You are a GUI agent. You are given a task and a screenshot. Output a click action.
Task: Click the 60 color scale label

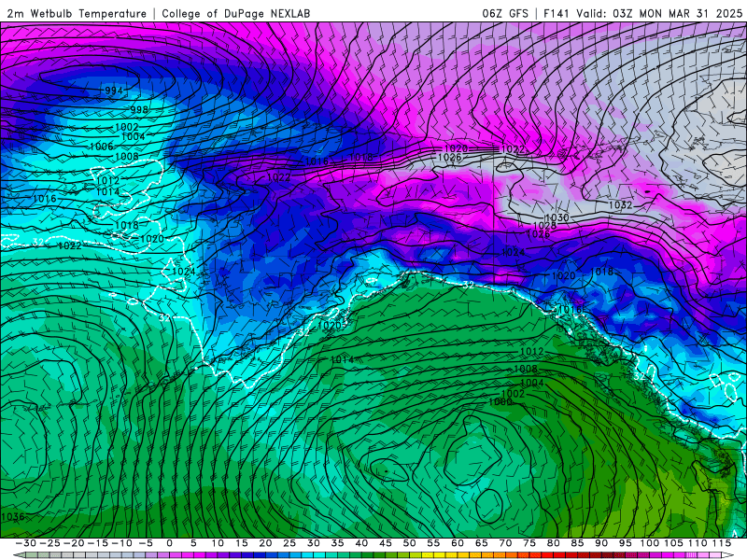458,543
